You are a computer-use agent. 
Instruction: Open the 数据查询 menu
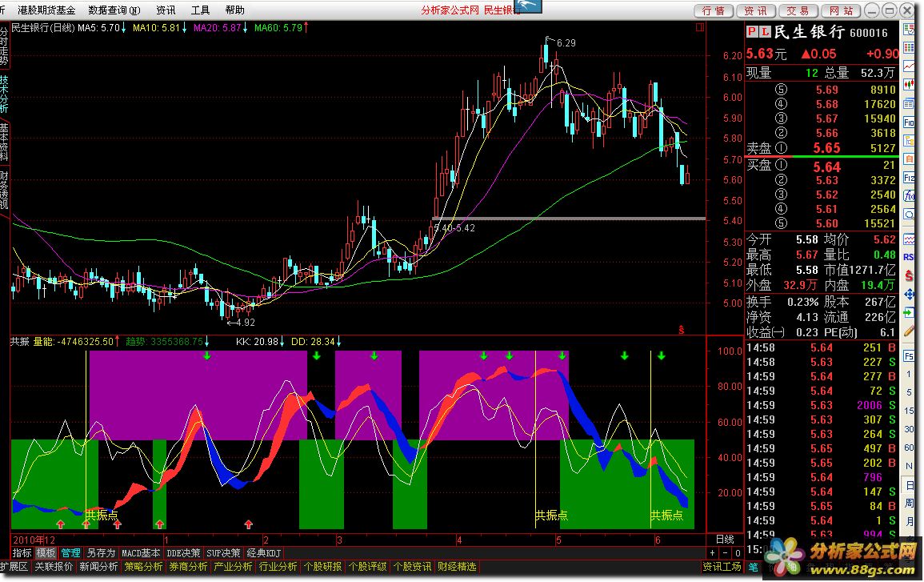pyautogui.click(x=114, y=10)
